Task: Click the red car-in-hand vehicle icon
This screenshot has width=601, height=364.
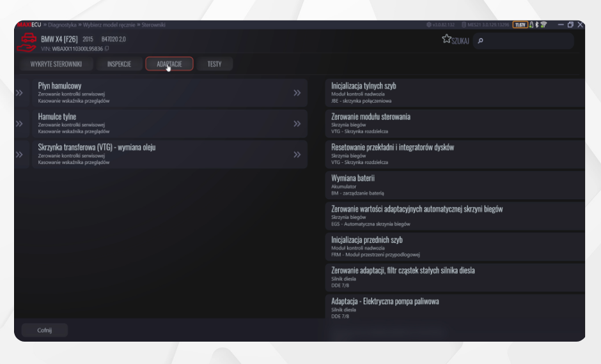Action: pos(27,43)
